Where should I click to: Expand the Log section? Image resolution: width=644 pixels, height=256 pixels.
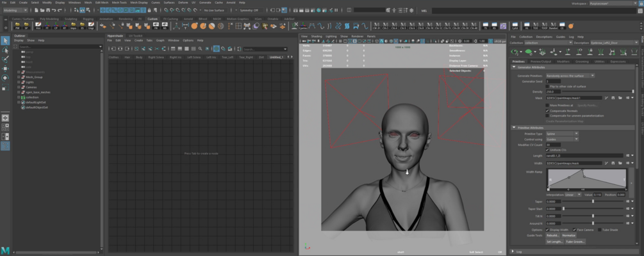[514, 251]
